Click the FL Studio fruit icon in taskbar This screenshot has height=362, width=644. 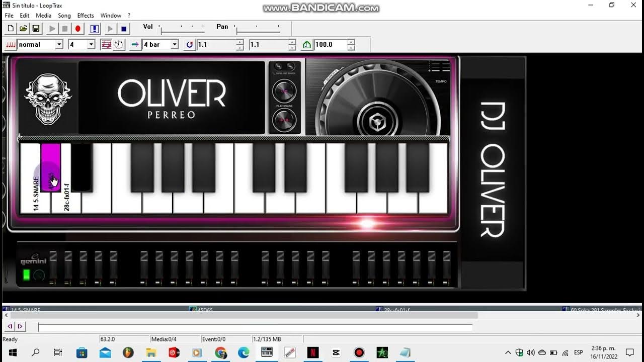(128, 352)
